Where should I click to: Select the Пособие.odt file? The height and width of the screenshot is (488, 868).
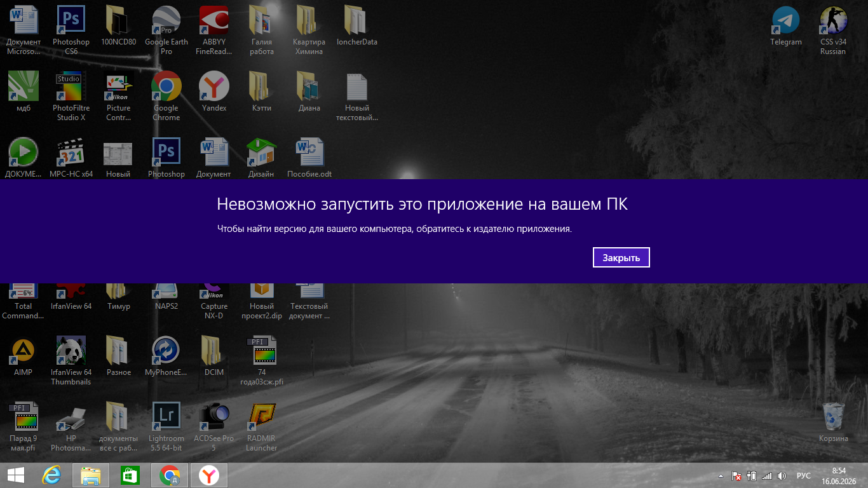309,157
